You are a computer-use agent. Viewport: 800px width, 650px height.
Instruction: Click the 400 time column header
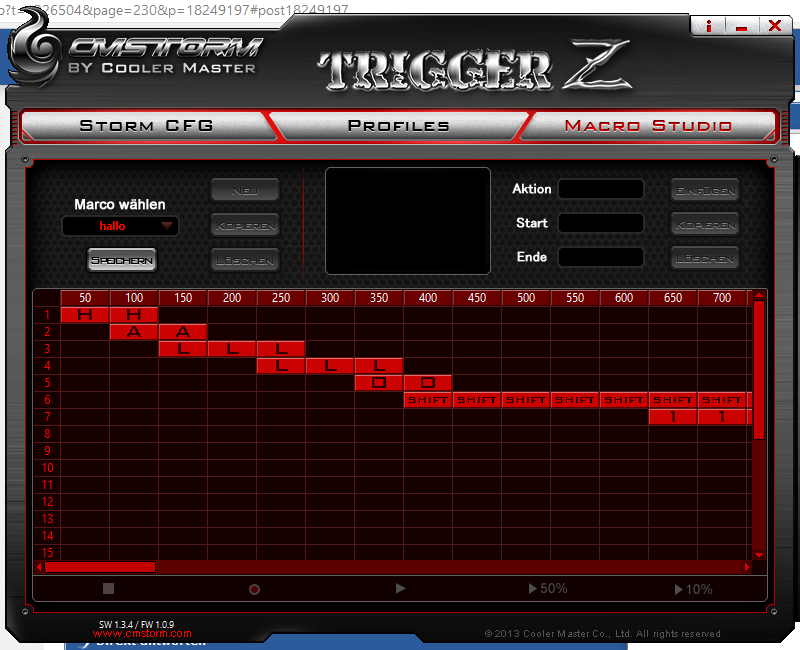point(428,297)
